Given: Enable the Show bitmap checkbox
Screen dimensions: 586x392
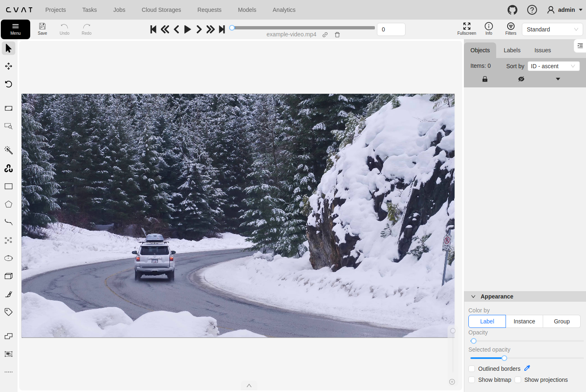Looking at the screenshot, I should click(x=472, y=380).
